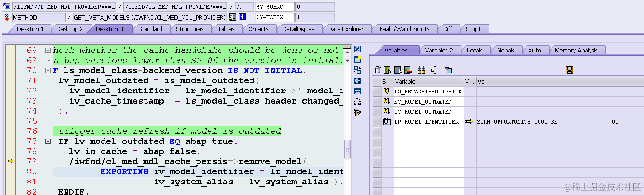Click the Variable column header
This screenshot has width=644, height=195.
pos(429,81)
